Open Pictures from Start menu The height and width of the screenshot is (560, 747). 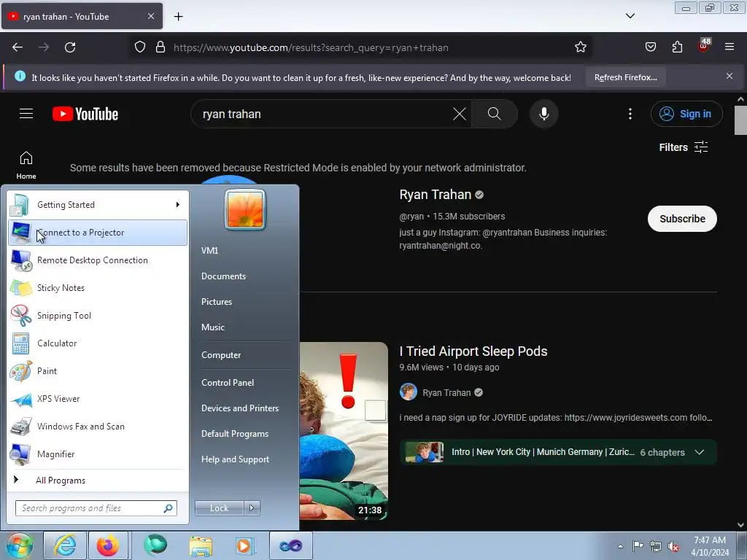coord(216,302)
